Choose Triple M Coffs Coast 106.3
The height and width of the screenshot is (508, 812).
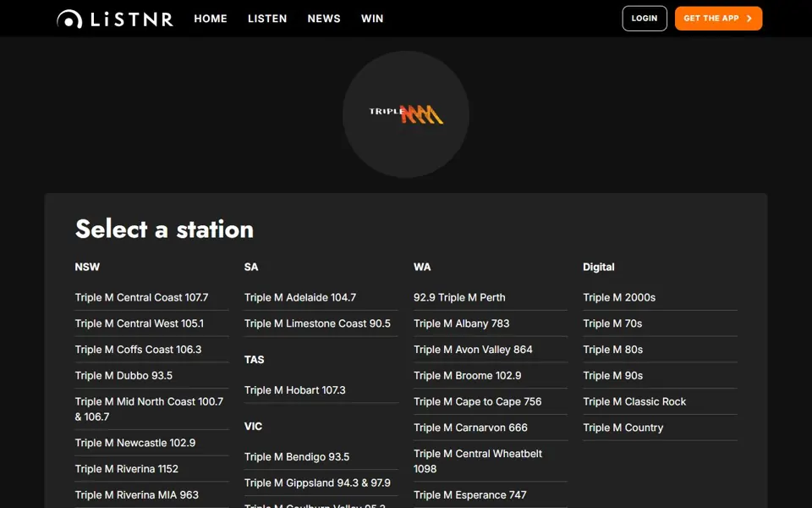tap(138, 350)
